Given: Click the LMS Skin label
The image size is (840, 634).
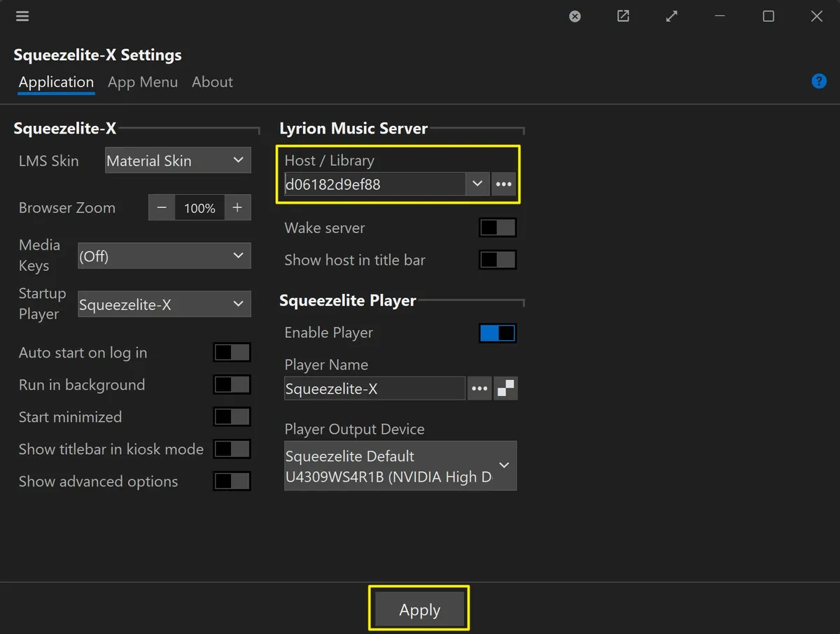Looking at the screenshot, I should click(x=49, y=160).
